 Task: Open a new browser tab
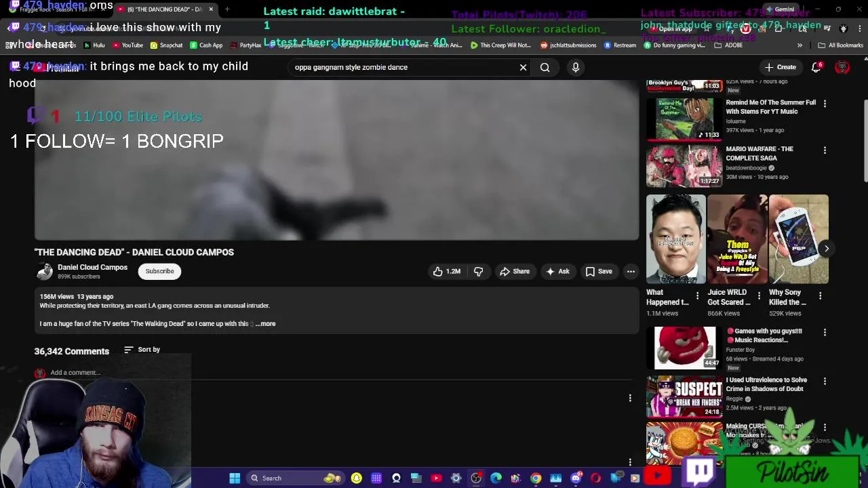(227, 9)
